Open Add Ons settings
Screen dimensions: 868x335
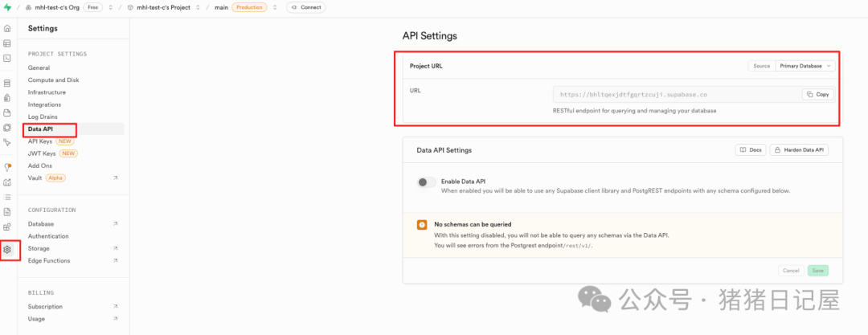click(x=40, y=165)
